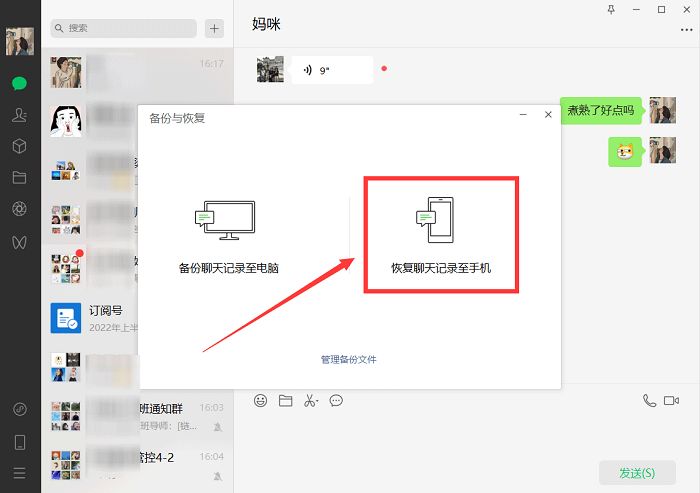Click the 发送(S) send button
The height and width of the screenshot is (493, 700).
click(x=637, y=473)
